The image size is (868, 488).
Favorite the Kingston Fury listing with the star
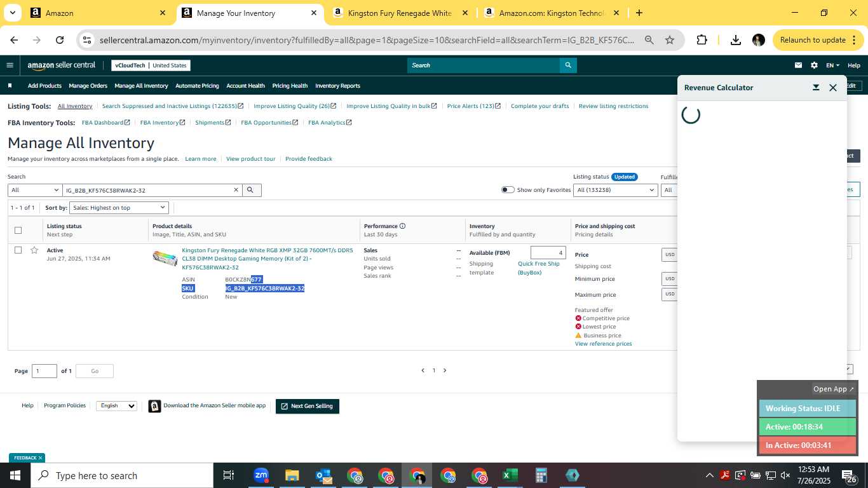(34, 250)
